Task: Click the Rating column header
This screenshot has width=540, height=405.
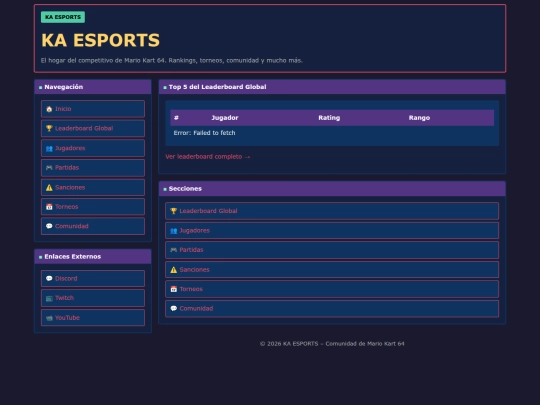Action: (x=329, y=118)
